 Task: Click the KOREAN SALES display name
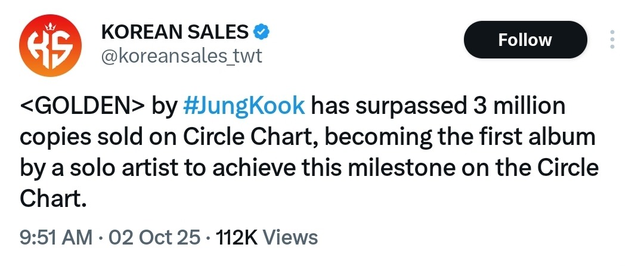(x=175, y=30)
